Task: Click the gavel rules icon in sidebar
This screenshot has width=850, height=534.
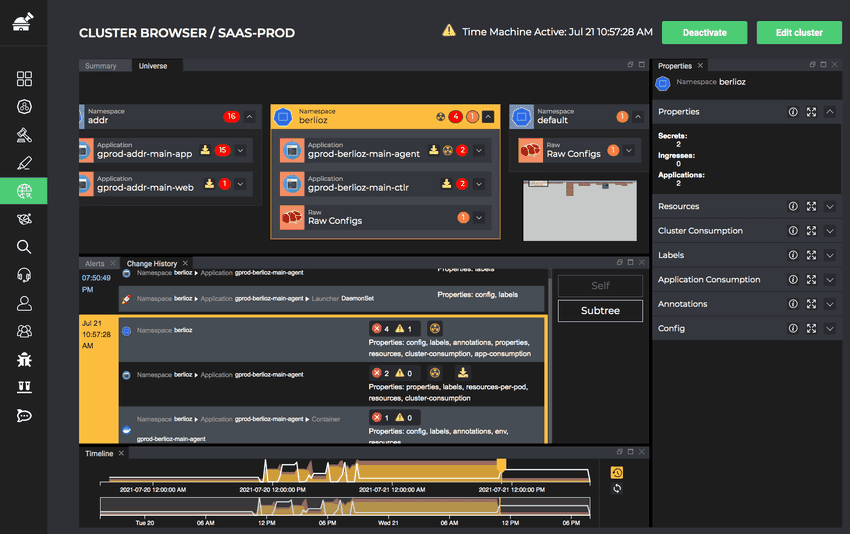Action: point(25,135)
